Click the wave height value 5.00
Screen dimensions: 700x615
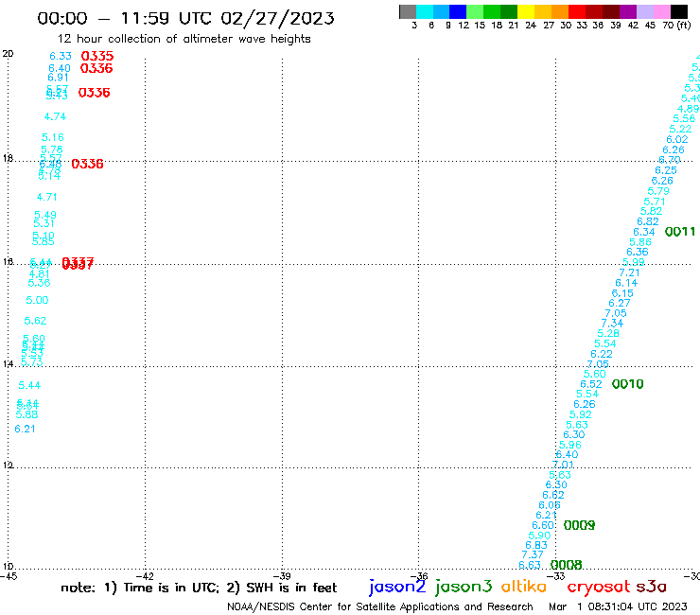click(x=37, y=300)
